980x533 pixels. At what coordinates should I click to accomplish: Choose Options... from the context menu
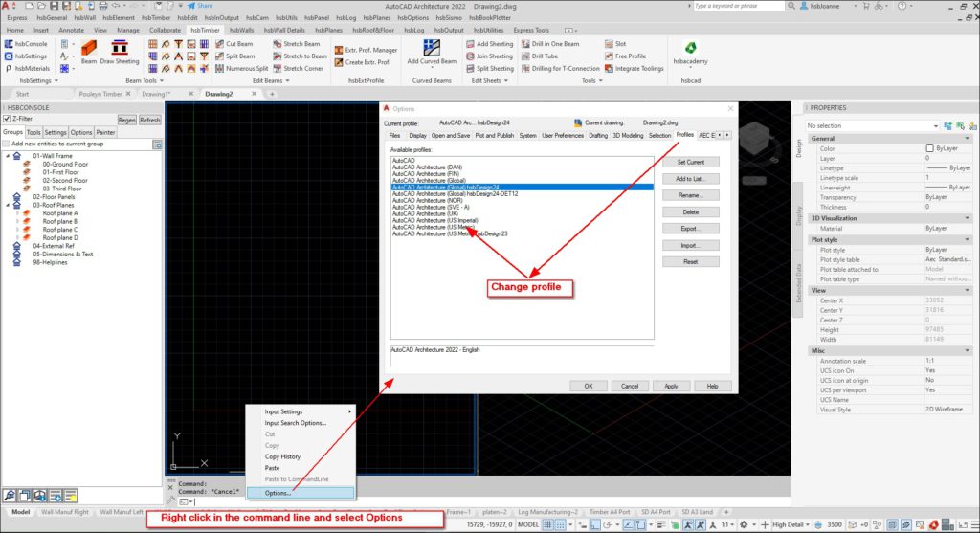coord(301,493)
